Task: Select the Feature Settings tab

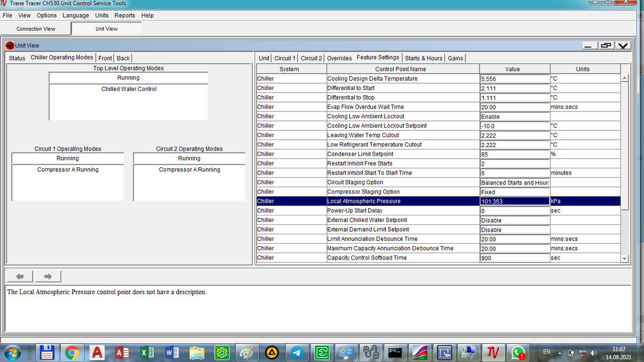Action: (378, 57)
